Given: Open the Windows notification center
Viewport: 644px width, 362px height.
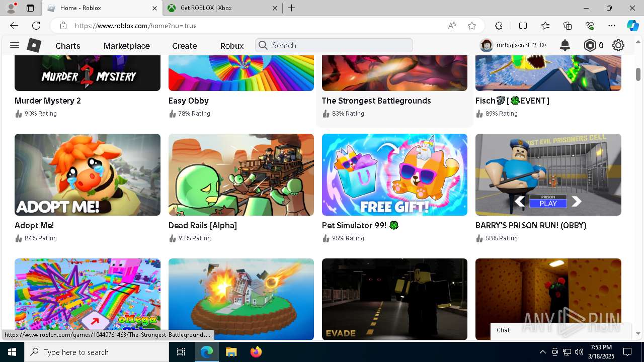Looking at the screenshot, I should point(627,352).
